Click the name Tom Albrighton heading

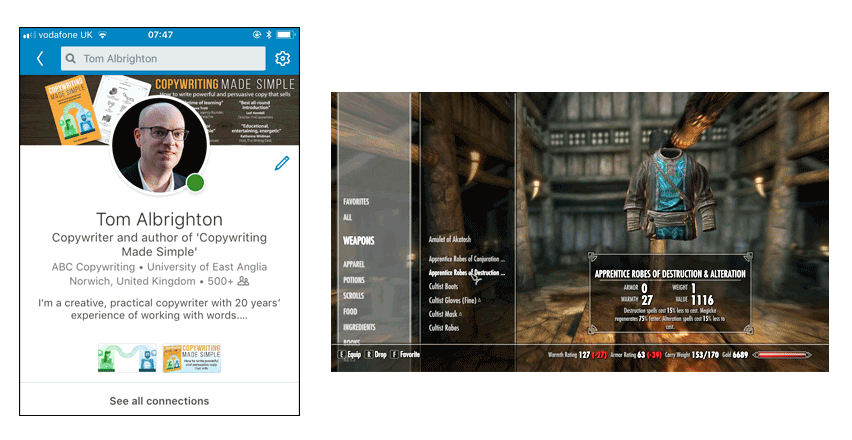pos(159,219)
